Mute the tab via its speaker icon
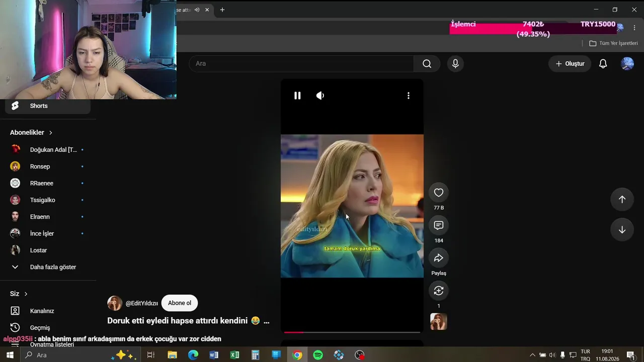644x362 pixels. [x=197, y=10]
